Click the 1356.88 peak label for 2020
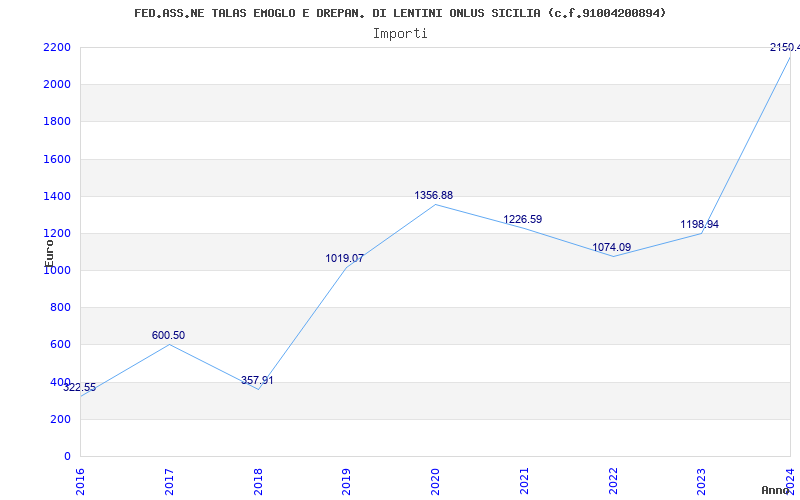 coord(434,195)
